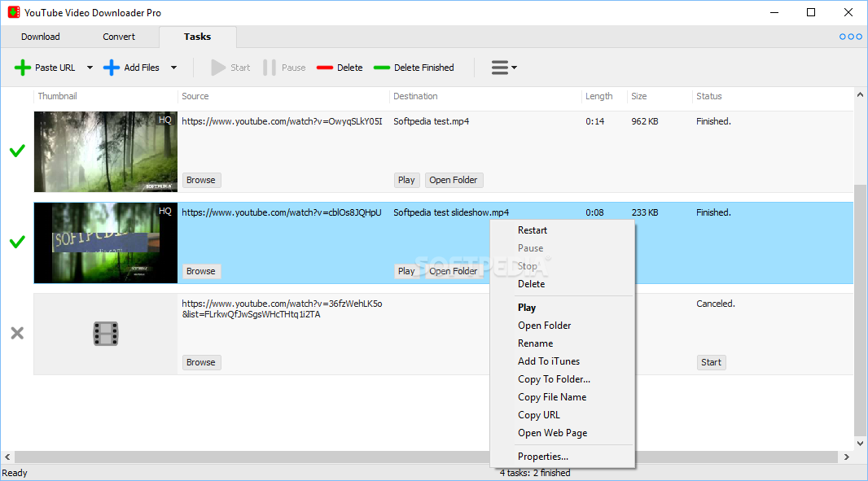Click the Softpedia slideshow video thumbnail

click(x=106, y=243)
